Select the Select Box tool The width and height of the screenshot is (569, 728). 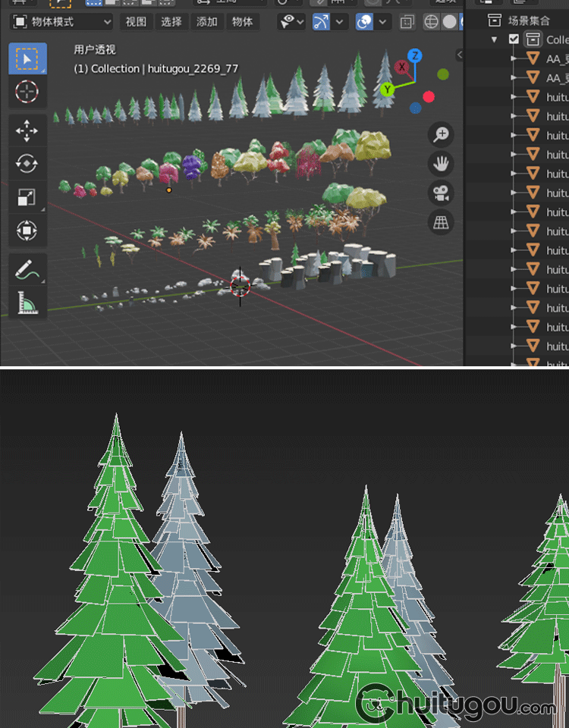point(27,58)
